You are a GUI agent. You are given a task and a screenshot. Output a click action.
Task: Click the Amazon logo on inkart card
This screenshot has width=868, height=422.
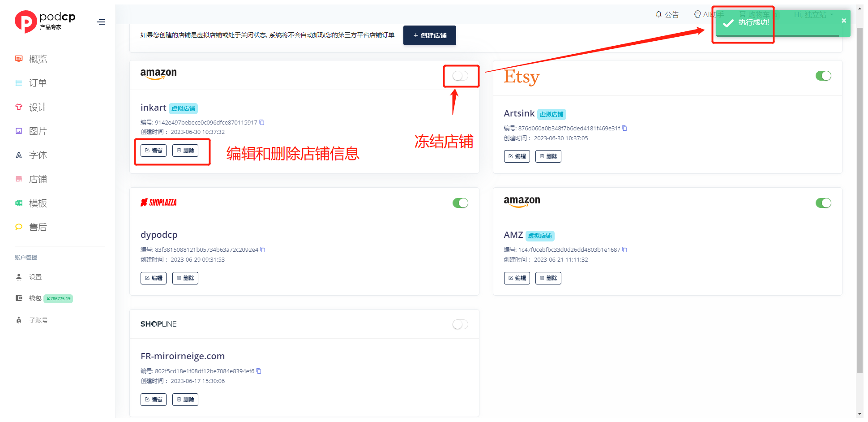coord(158,73)
